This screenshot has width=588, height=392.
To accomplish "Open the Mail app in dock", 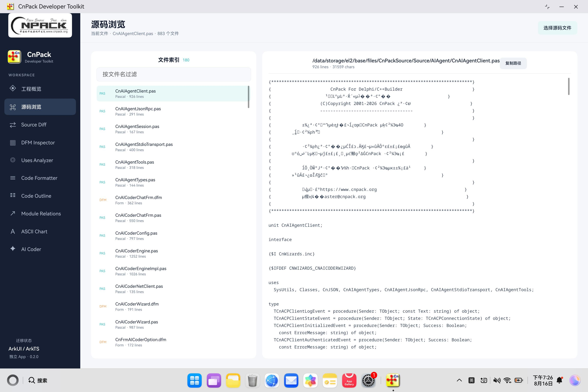I will click(291, 381).
